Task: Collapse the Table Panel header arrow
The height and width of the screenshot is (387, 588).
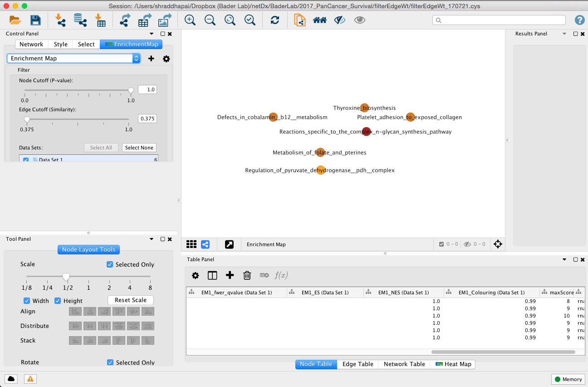Action: [x=564, y=259]
